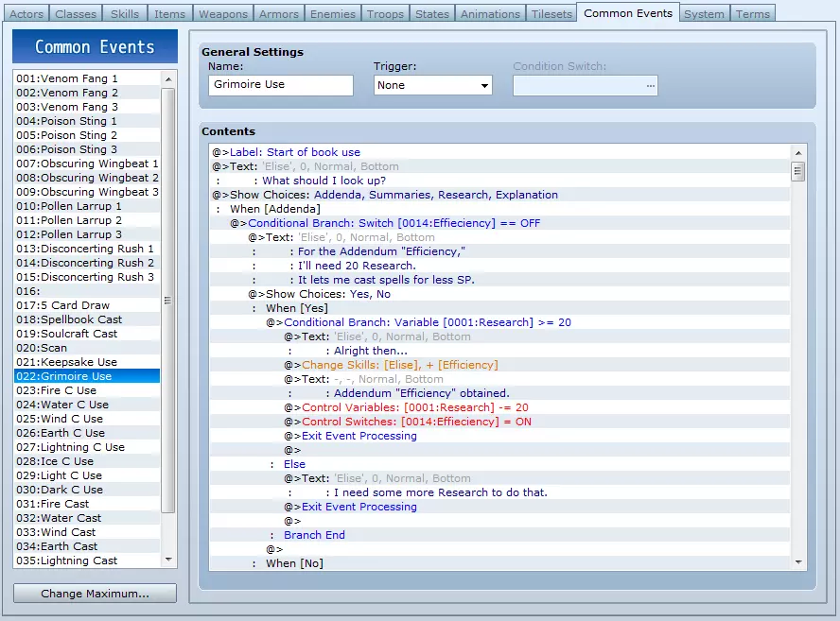Open the Skills tab
Viewport: 840px width, 621px height.
coord(125,14)
